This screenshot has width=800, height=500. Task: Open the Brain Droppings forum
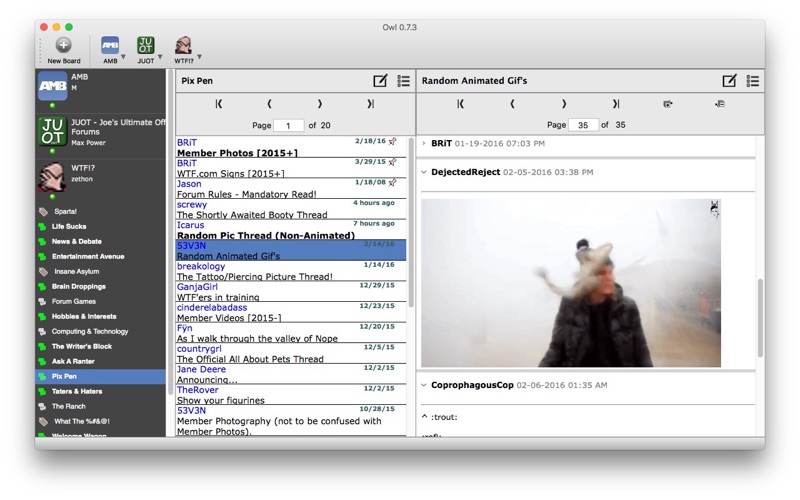(x=78, y=286)
